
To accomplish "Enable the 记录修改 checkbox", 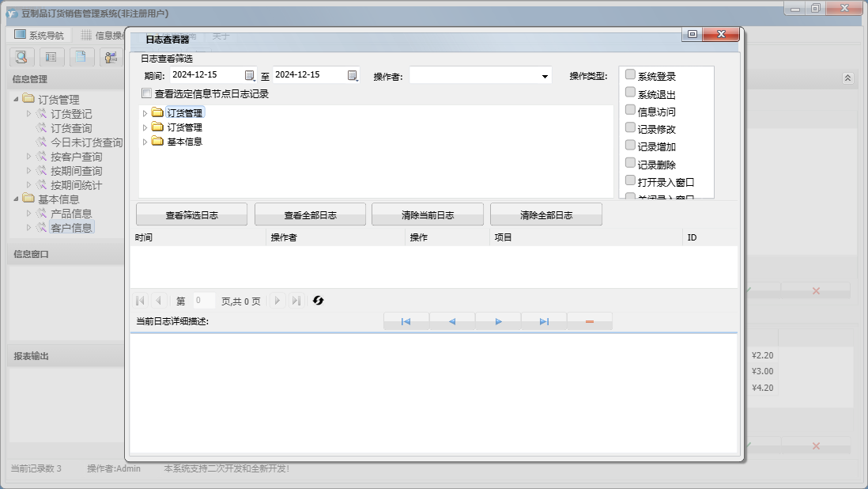I will click(x=630, y=127).
